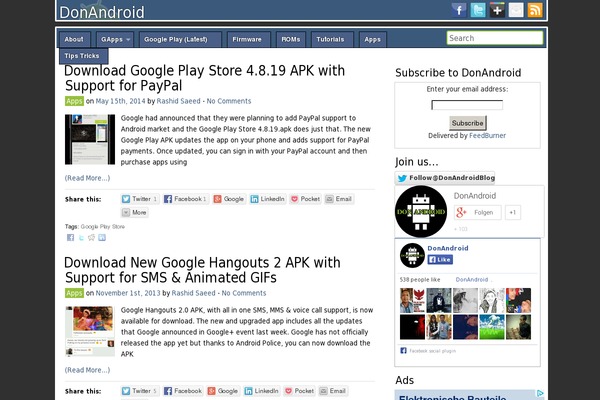Screen dimensions: 600x400
Task: Click the Subscribe button
Action: coord(468,123)
